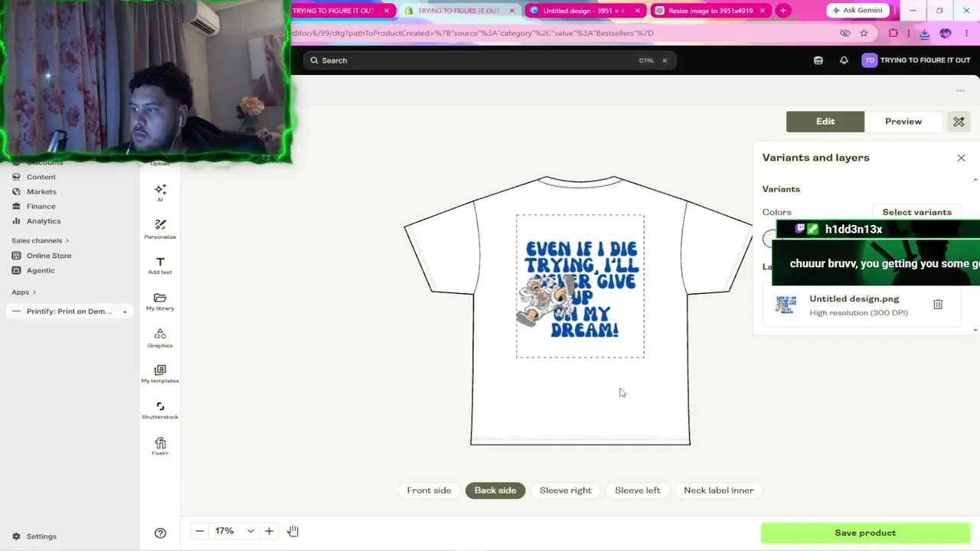Open the AI design tool
This screenshot has height=551, width=980.
(x=160, y=192)
